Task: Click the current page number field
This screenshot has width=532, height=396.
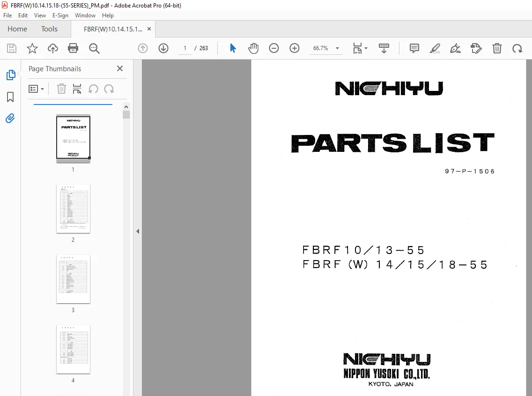Action: tap(185, 48)
